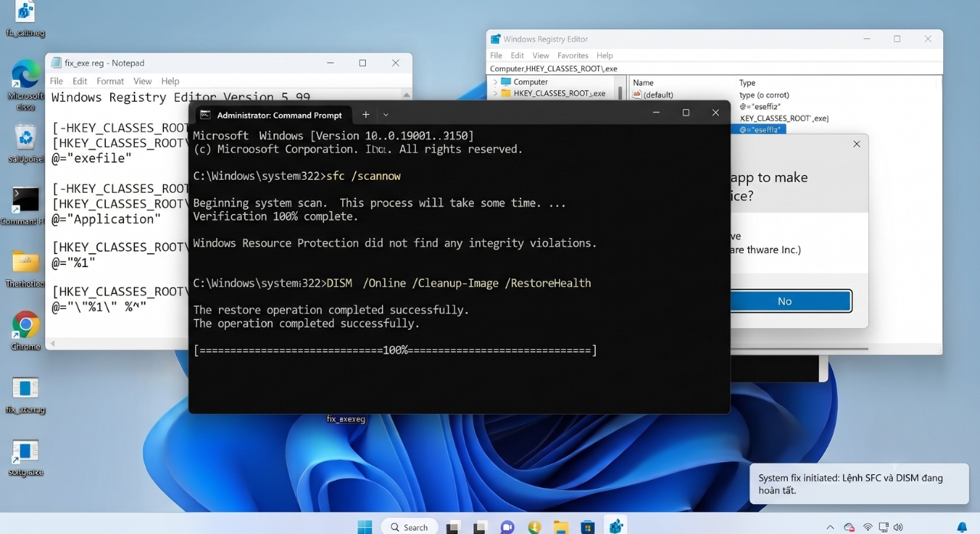The image size is (980, 534).
Task: Open the View menu in Registry Editor
Action: 541,56
